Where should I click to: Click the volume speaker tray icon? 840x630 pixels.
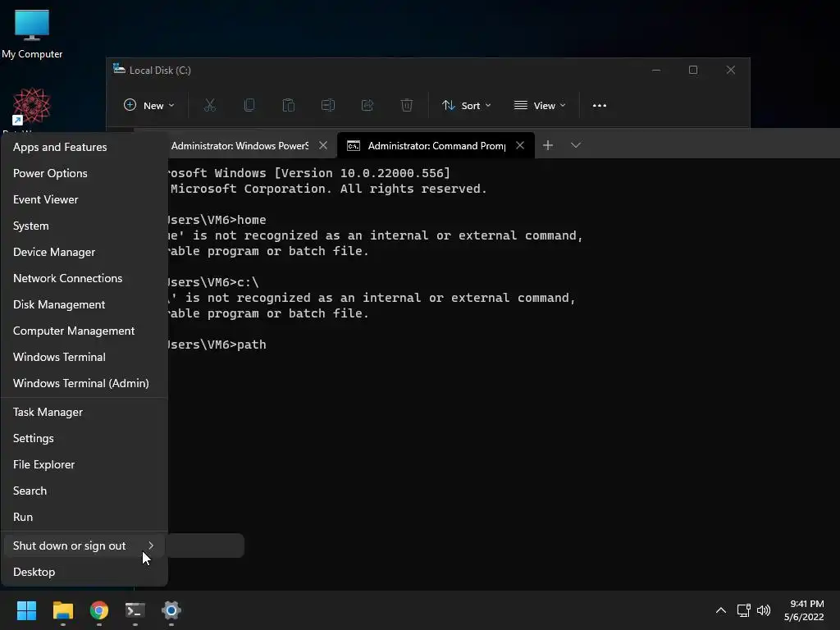pyautogui.click(x=764, y=610)
